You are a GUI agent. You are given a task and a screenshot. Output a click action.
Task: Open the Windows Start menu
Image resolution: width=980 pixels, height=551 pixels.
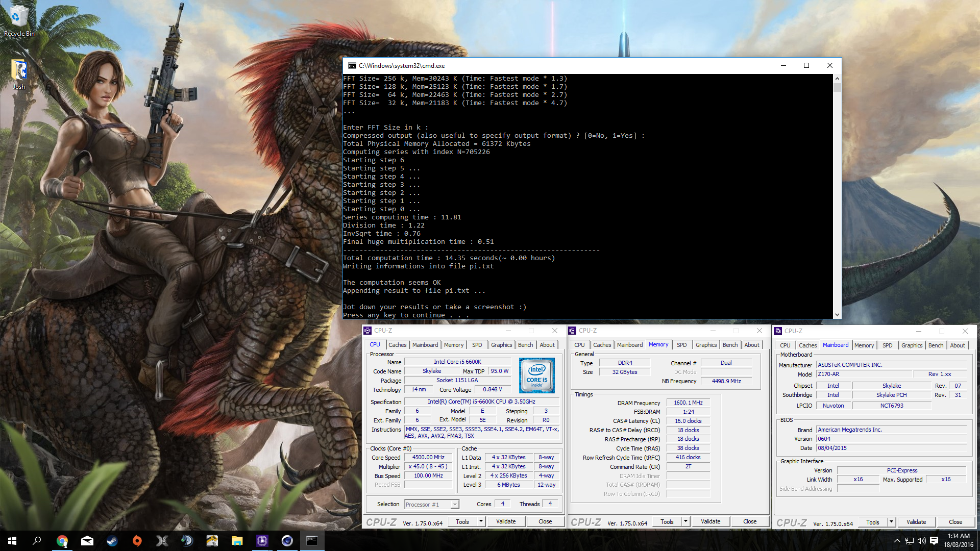pyautogui.click(x=12, y=541)
